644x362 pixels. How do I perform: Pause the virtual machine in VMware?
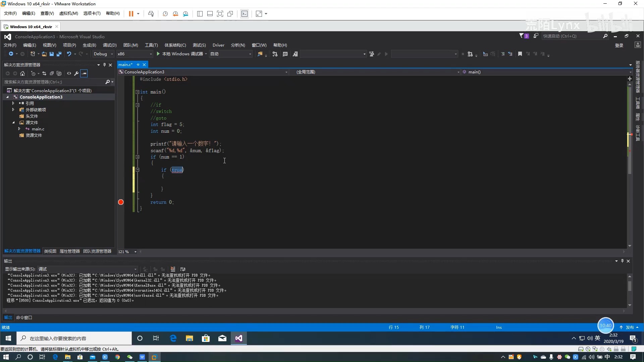click(x=131, y=14)
